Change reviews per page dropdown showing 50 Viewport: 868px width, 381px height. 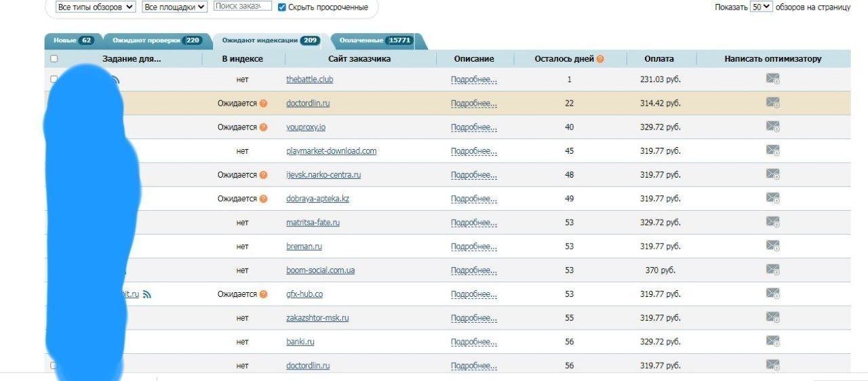click(761, 7)
